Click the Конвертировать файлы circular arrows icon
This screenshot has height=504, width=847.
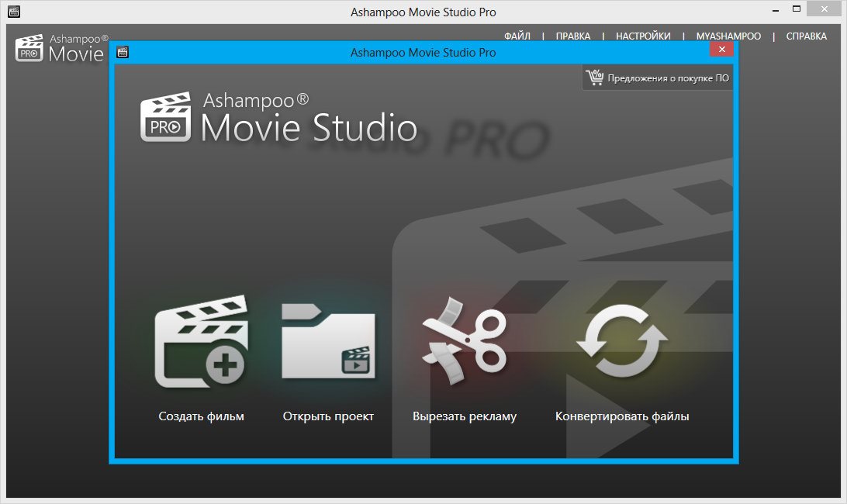622,340
